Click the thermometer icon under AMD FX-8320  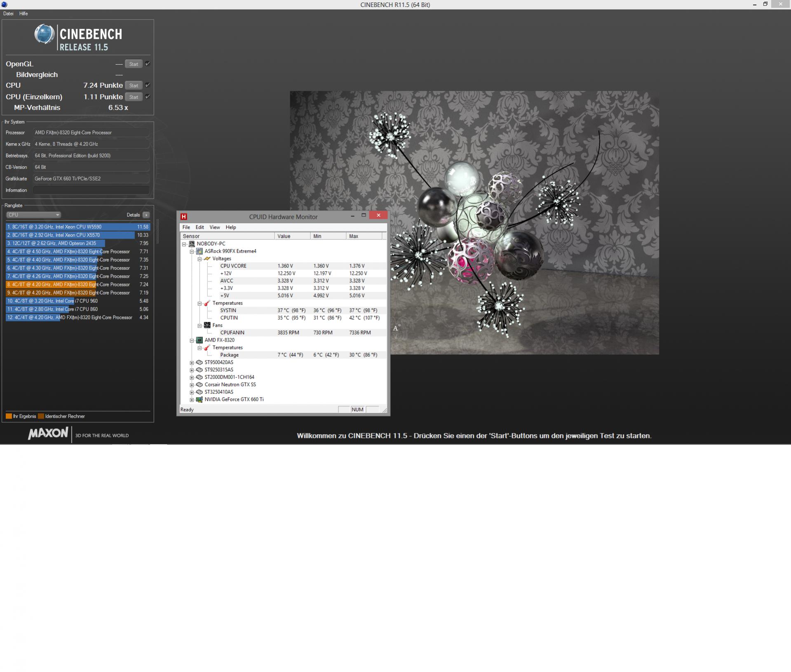(x=207, y=347)
